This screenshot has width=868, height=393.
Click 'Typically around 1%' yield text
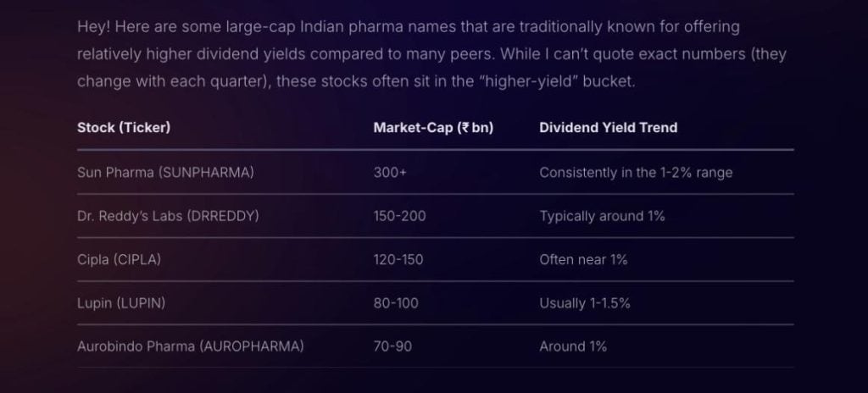pyautogui.click(x=602, y=216)
